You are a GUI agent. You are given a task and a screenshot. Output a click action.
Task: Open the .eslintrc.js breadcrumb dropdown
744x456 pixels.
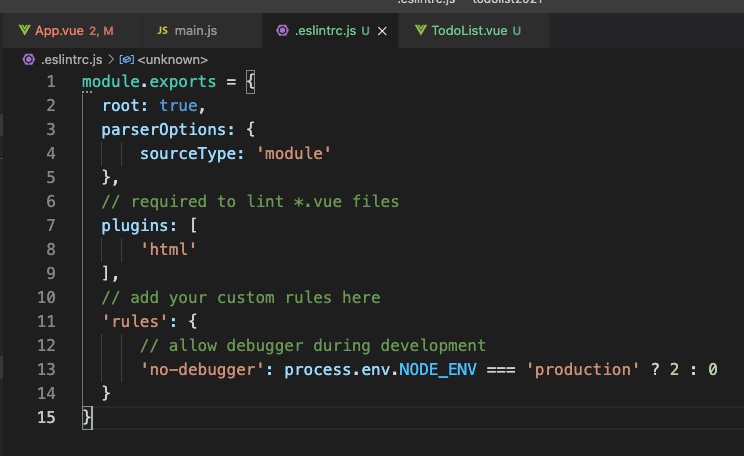point(72,59)
